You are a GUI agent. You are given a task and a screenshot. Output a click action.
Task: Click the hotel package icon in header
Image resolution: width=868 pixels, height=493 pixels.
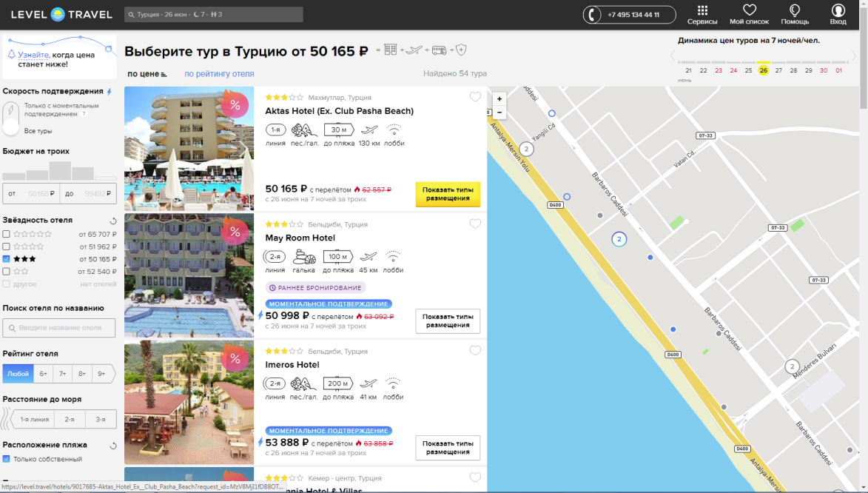pyautogui.click(x=390, y=50)
